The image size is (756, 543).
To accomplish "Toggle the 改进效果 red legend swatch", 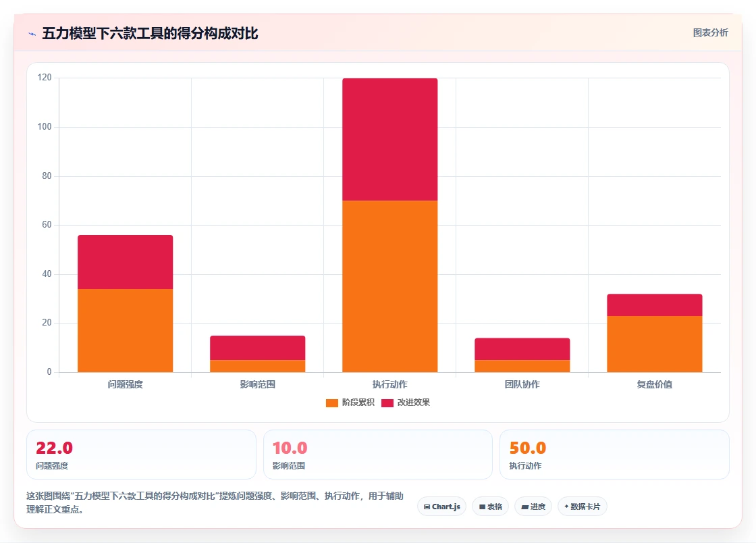I will pos(387,403).
